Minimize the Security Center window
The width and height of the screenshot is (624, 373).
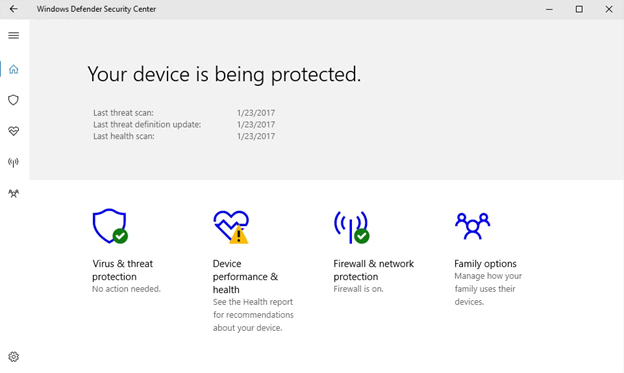click(x=549, y=9)
